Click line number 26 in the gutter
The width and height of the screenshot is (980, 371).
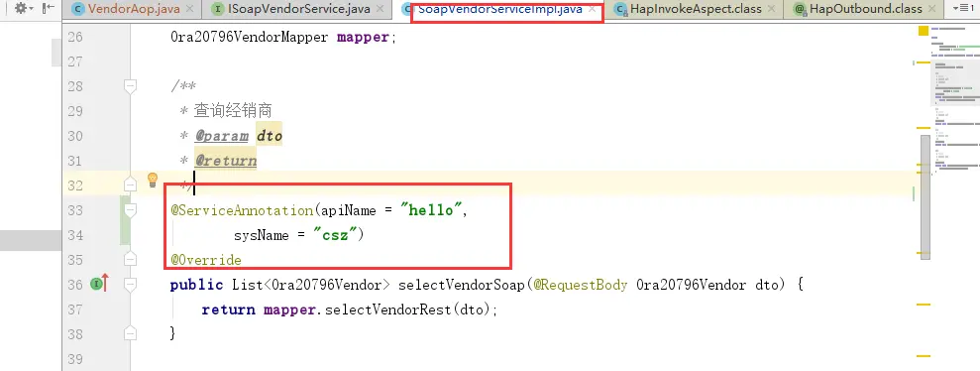[75, 37]
